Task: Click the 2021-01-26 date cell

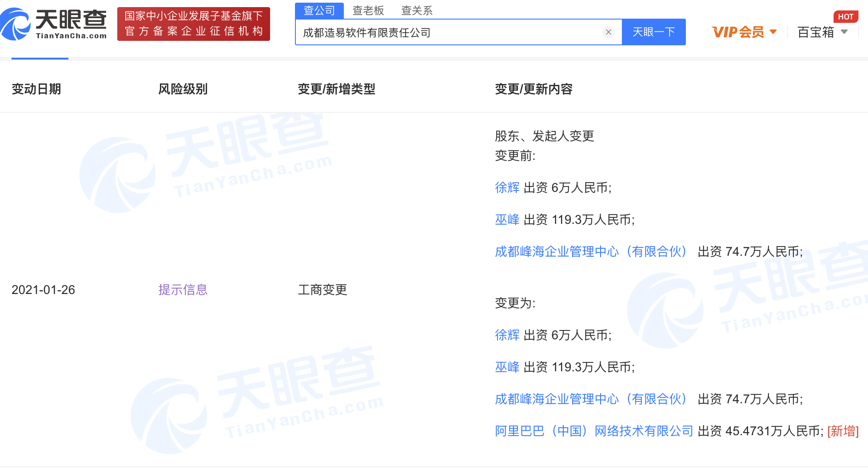Action: [44, 290]
